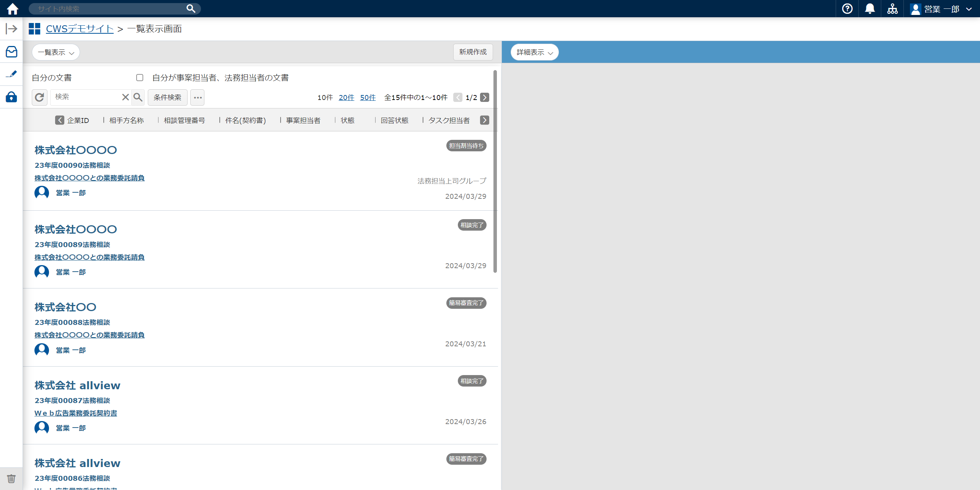Sort by 相談管理番号 column header
The height and width of the screenshot is (490, 980).
(x=184, y=120)
